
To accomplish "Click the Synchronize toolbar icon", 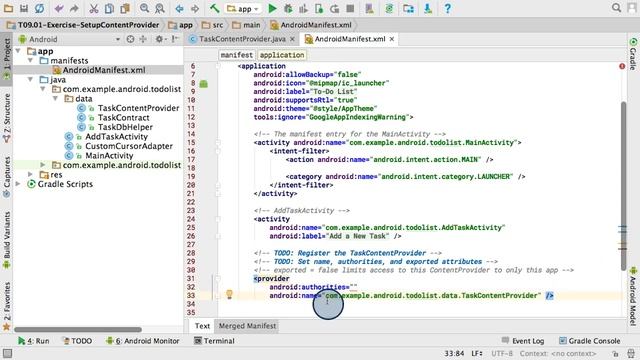I will (39, 8).
